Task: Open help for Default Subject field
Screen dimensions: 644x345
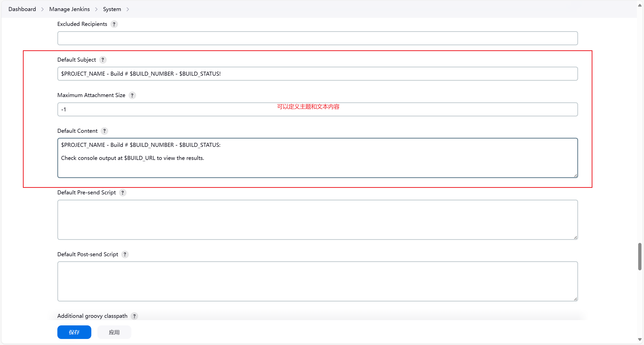Action: point(103,60)
